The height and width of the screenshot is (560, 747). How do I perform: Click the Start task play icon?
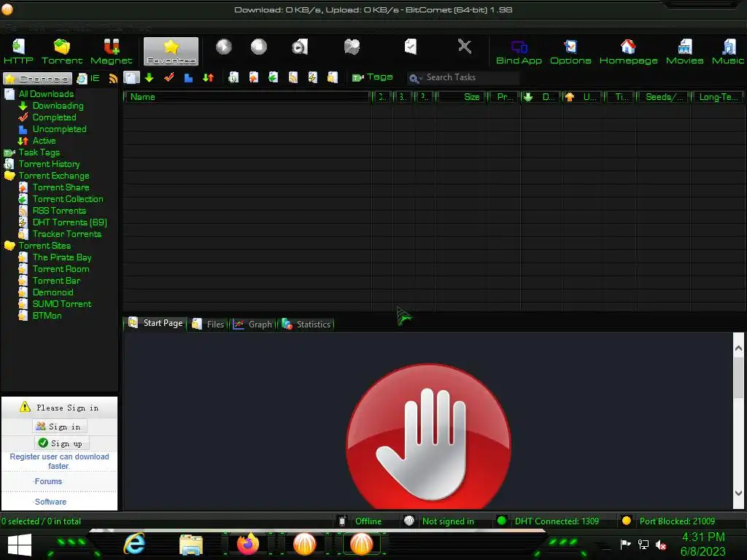(223, 47)
